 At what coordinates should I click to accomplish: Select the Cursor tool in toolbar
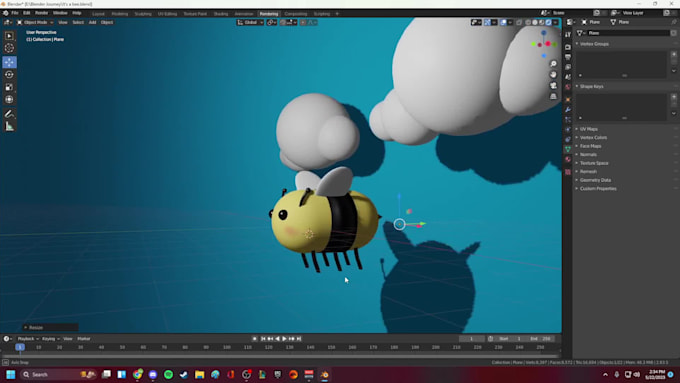coord(9,48)
